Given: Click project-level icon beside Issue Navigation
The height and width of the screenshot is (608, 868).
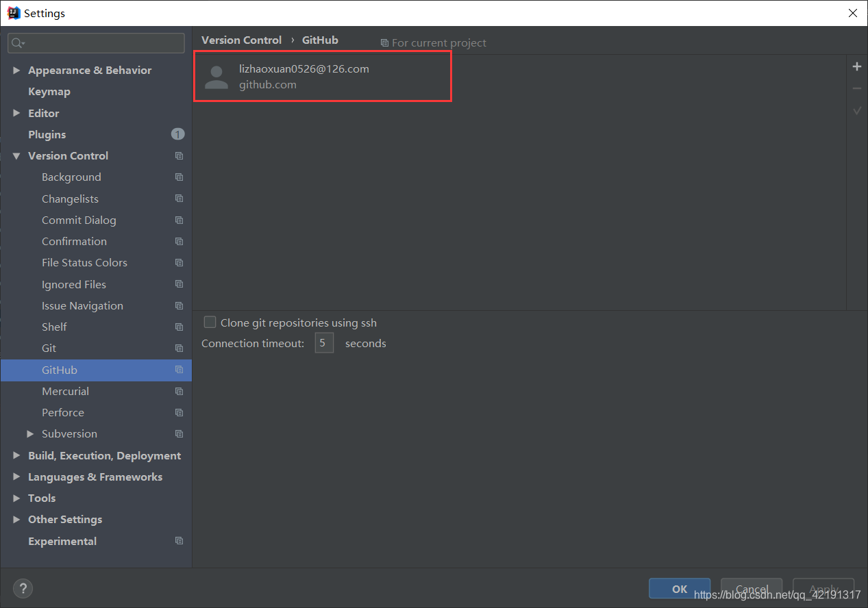Looking at the screenshot, I should tap(179, 305).
